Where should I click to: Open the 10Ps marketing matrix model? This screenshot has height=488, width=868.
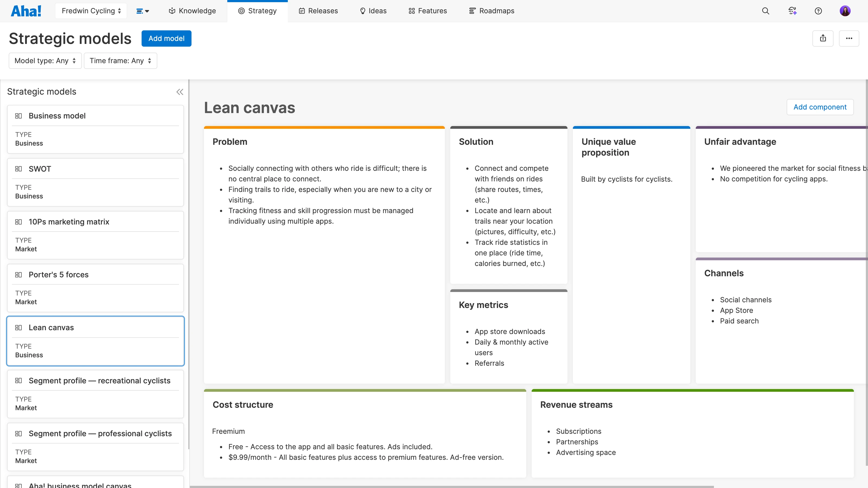point(95,235)
